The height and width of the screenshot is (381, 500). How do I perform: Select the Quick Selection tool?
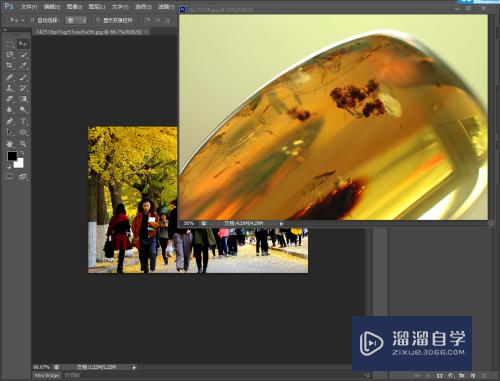[x=23, y=55]
